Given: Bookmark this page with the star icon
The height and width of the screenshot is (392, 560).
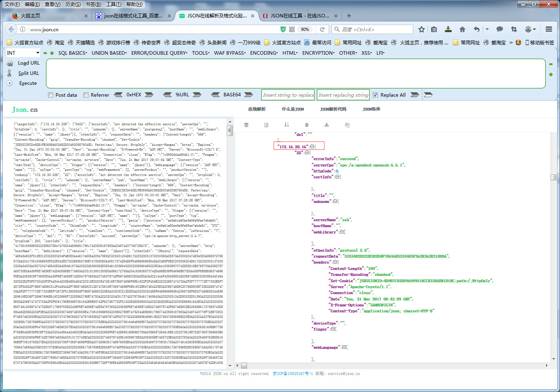Looking at the screenshot, I should pos(422,29).
